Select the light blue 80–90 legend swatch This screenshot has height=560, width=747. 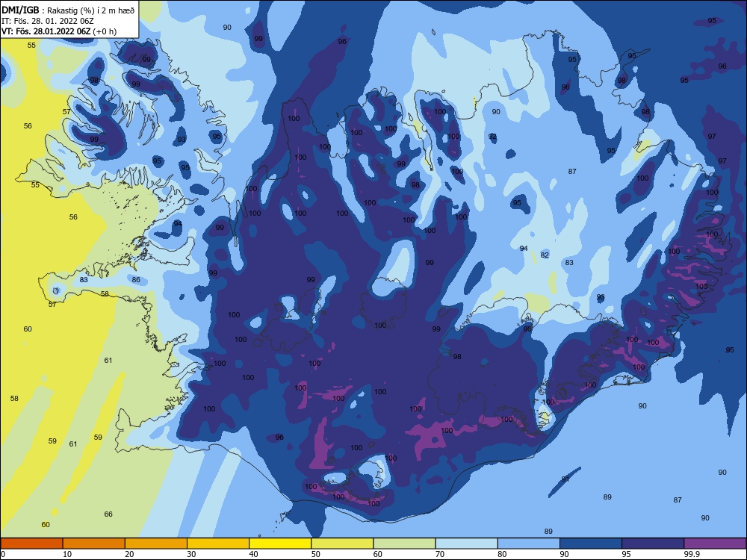click(529, 544)
